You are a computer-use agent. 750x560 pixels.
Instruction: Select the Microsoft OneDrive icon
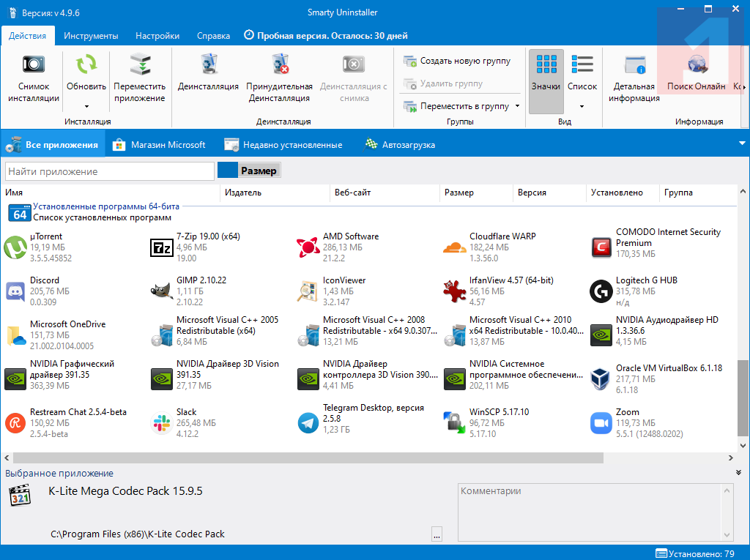[x=15, y=335]
